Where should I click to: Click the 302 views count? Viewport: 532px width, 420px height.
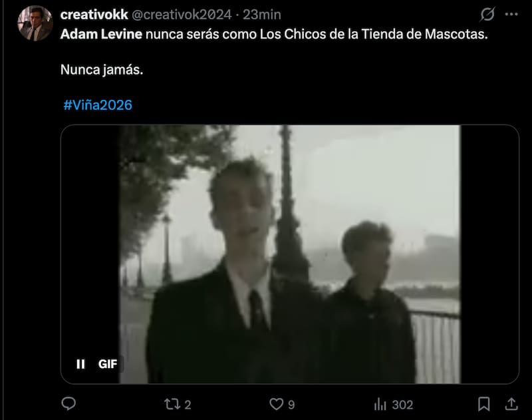click(x=402, y=405)
